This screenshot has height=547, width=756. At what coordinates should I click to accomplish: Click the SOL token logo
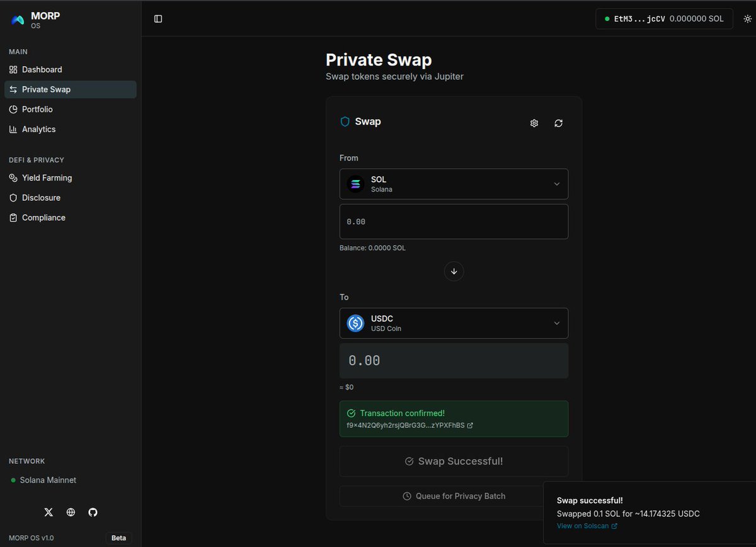(x=355, y=184)
